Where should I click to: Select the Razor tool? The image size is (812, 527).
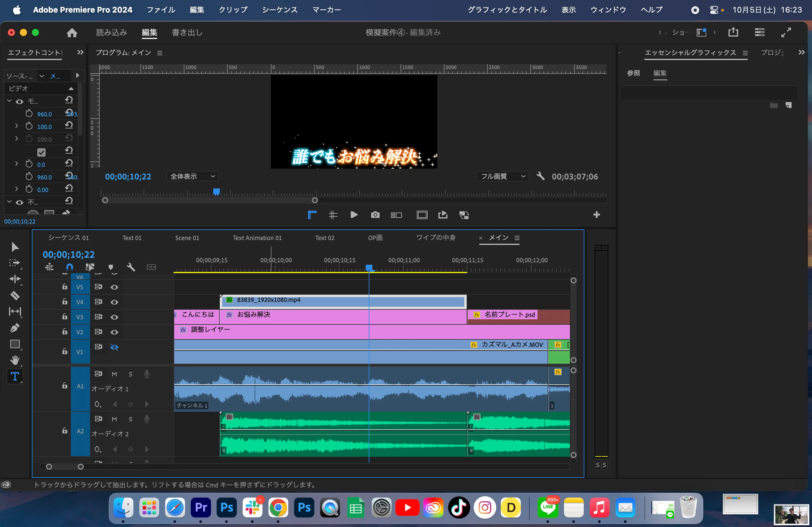click(x=15, y=295)
